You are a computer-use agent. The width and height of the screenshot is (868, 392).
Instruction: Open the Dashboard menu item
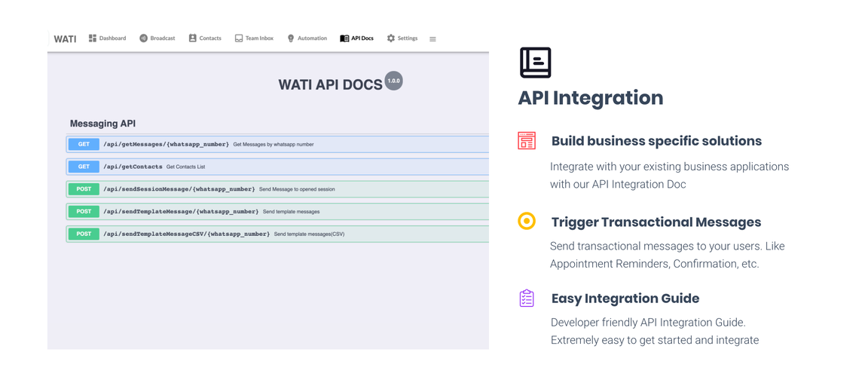point(108,38)
